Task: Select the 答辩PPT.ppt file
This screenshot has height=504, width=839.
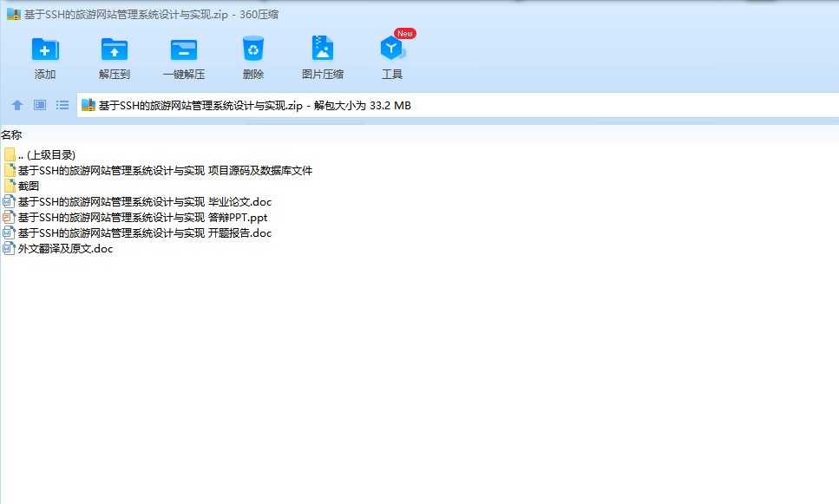Action: coord(135,217)
